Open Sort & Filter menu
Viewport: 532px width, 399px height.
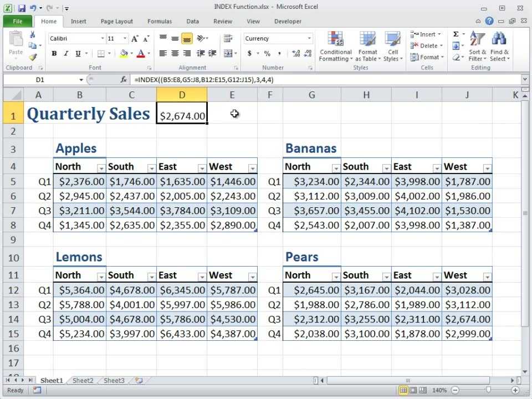[x=477, y=47]
